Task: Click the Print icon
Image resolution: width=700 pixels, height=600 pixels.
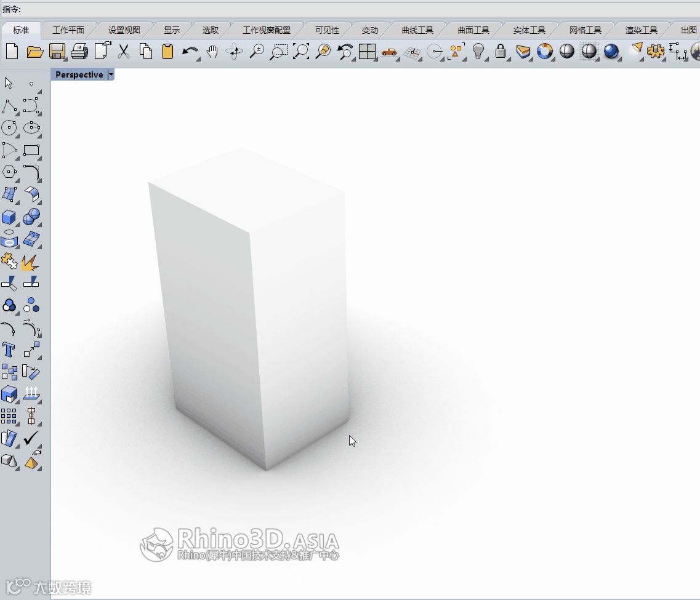Action: [79, 52]
